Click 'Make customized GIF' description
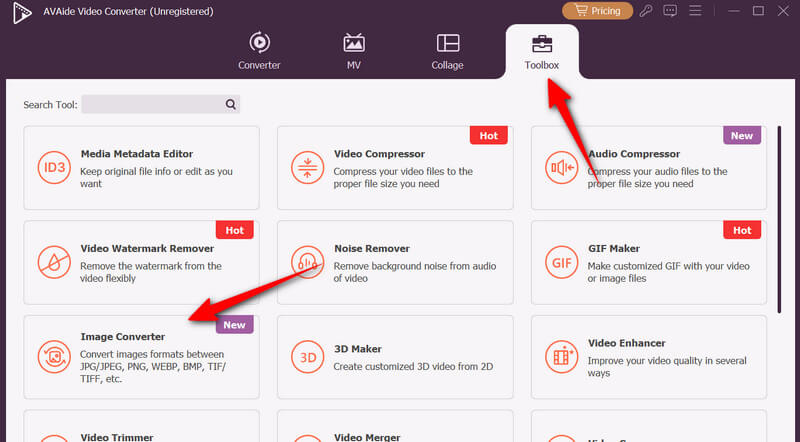Viewport: 800px width, 442px height. [668, 272]
